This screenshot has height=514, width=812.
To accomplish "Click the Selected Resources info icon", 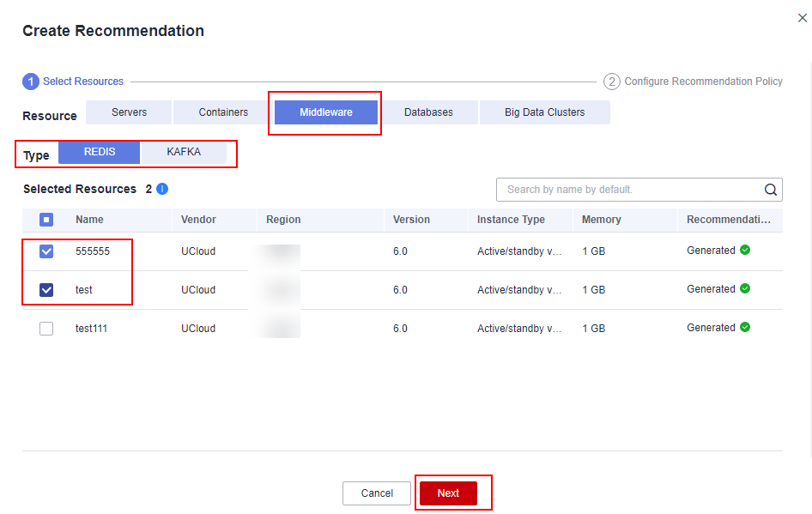I will click(162, 189).
